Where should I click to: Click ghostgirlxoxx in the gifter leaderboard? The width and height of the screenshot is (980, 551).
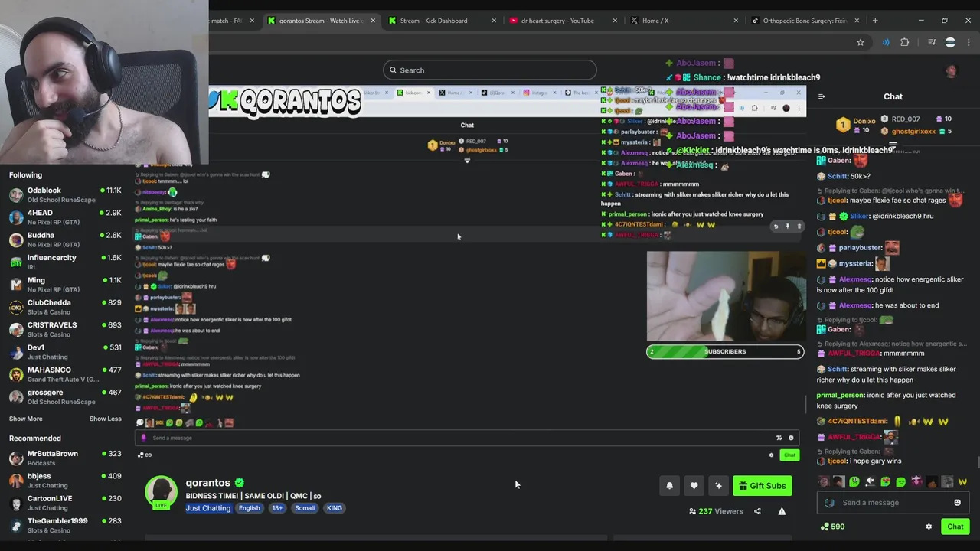(x=913, y=131)
